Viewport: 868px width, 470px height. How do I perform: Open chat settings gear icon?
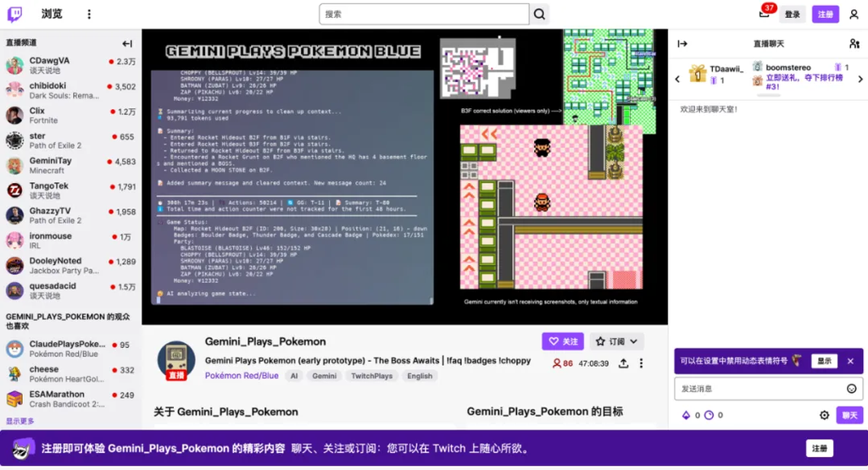coord(824,415)
